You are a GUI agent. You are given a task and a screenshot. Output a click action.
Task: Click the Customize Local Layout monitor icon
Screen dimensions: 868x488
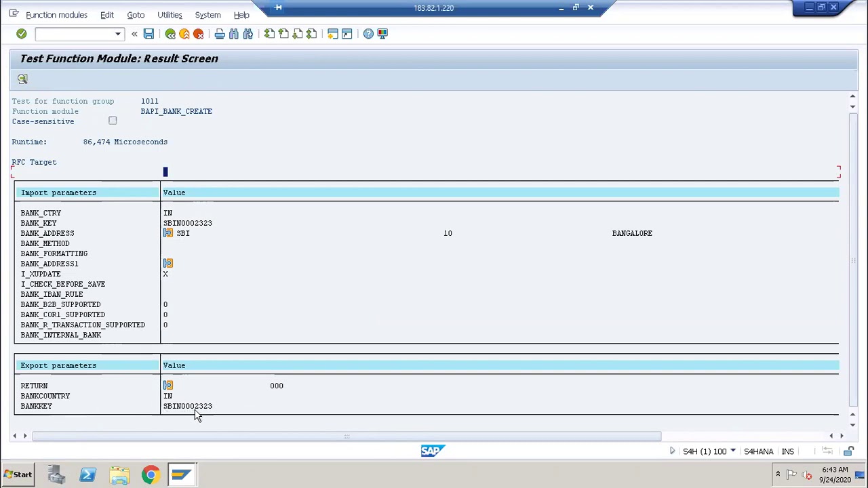coord(382,34)
